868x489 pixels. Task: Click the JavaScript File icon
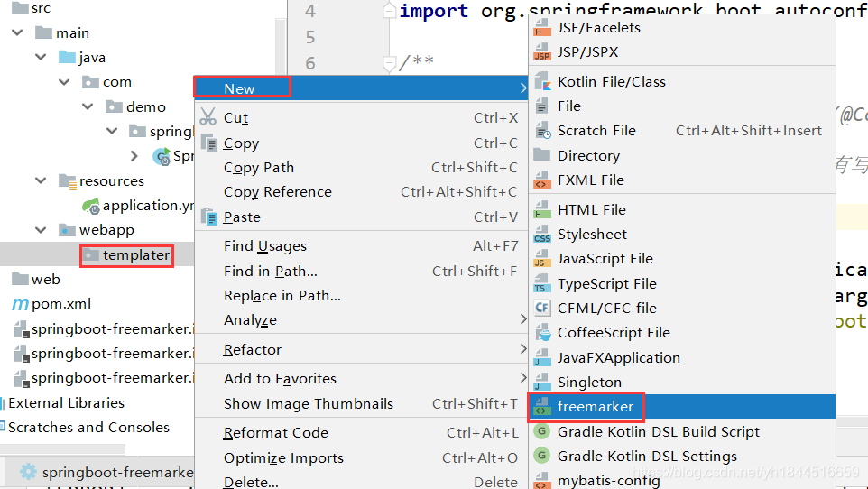click(x=542, y=259)
